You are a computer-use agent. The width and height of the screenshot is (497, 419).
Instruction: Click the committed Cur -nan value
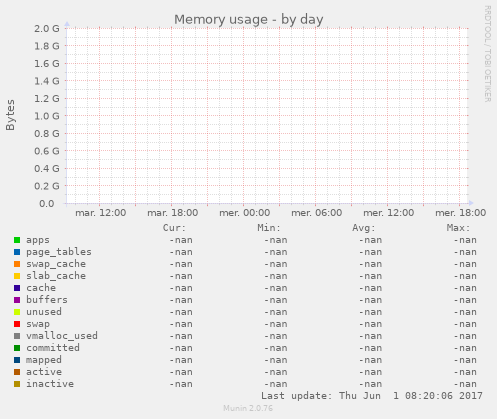[x=181, y=348]
